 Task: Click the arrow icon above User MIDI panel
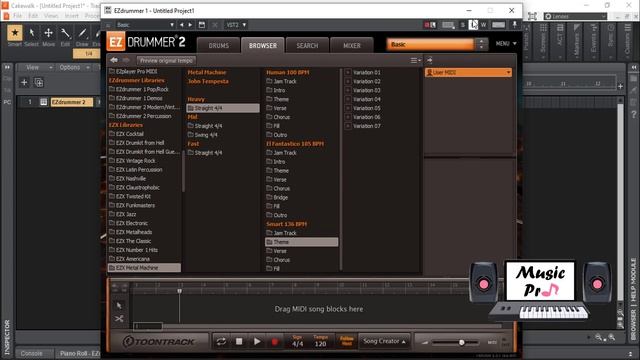click(x=429, y=60)
